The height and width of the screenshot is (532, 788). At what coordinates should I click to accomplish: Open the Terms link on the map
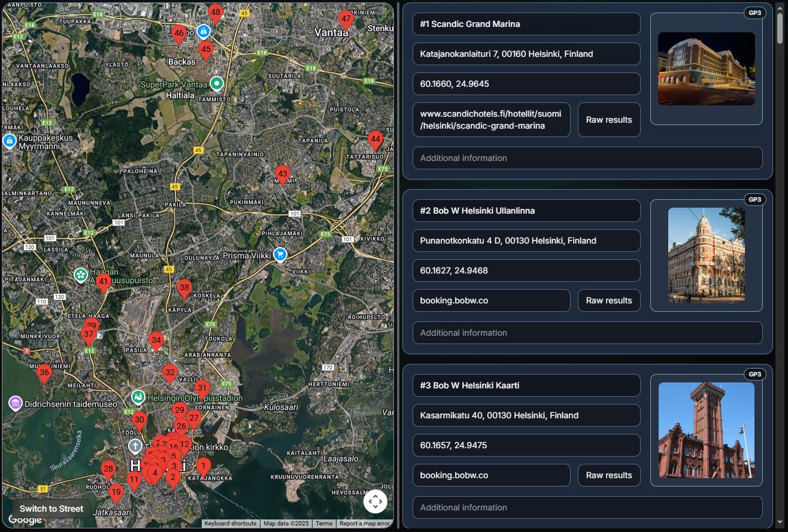coord(324,524)
